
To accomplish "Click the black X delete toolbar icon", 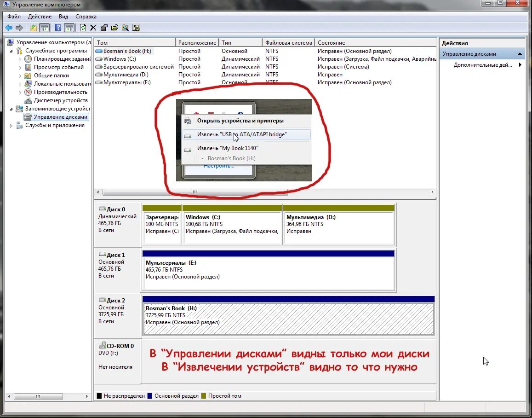I will (x=93, y=28).
